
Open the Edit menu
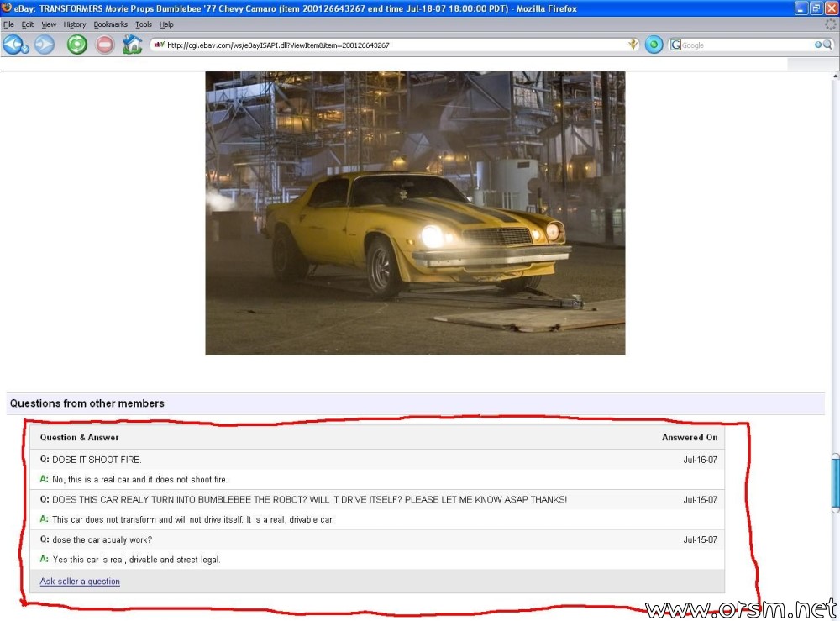(28, 24)
